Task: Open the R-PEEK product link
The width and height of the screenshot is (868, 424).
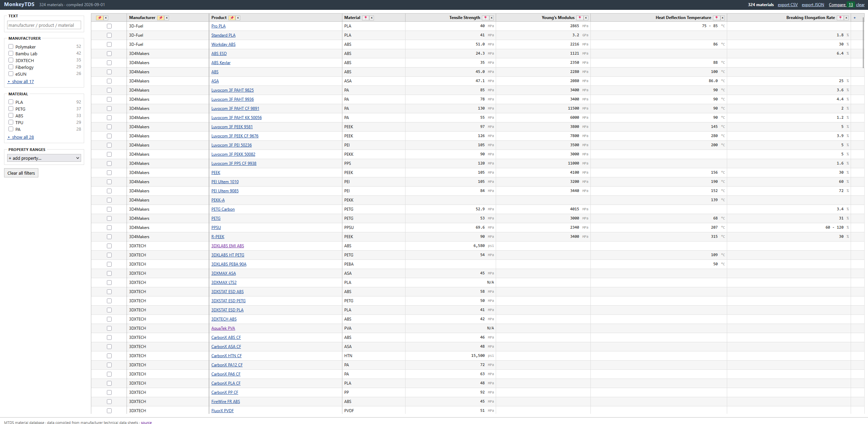Action: [218, 237]
